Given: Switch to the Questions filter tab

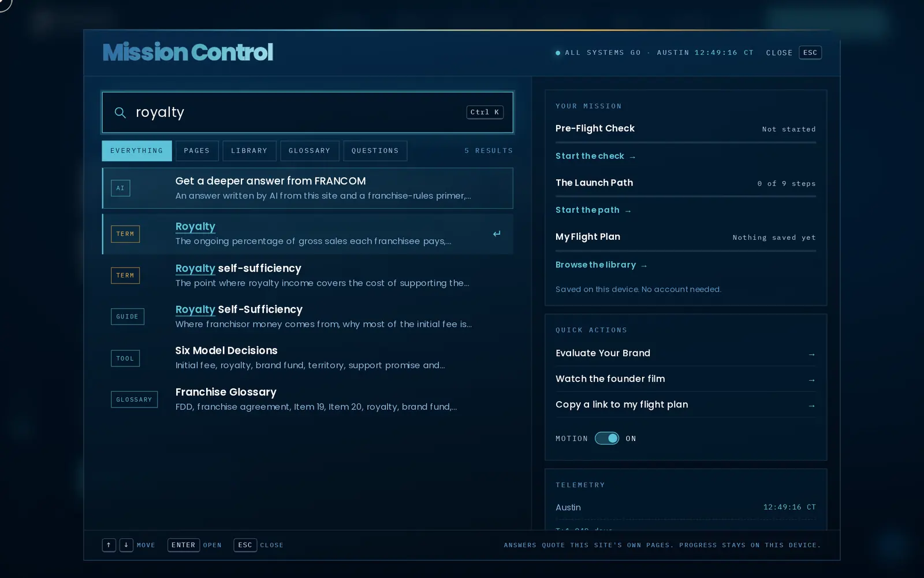Looking at the screenshot, I should [375, 151].
